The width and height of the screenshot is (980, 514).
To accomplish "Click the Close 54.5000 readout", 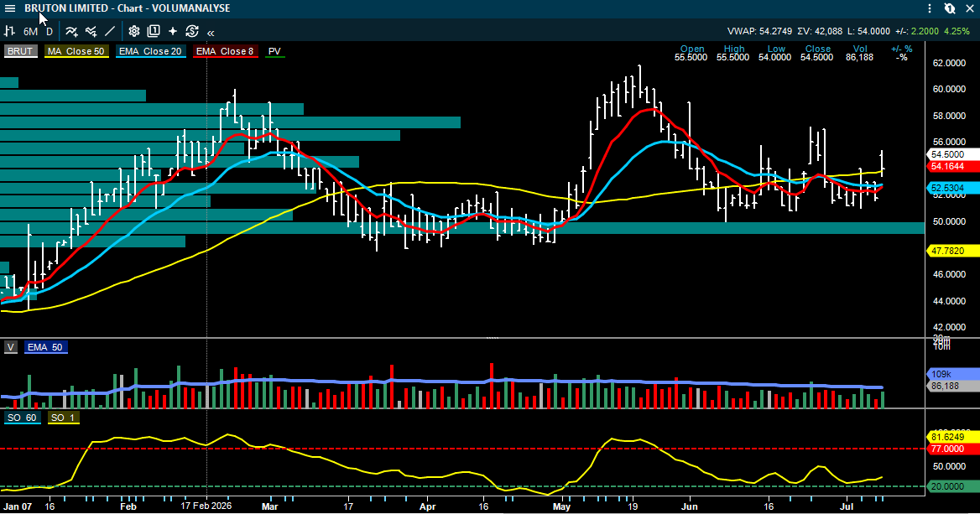I will [817, 53].
